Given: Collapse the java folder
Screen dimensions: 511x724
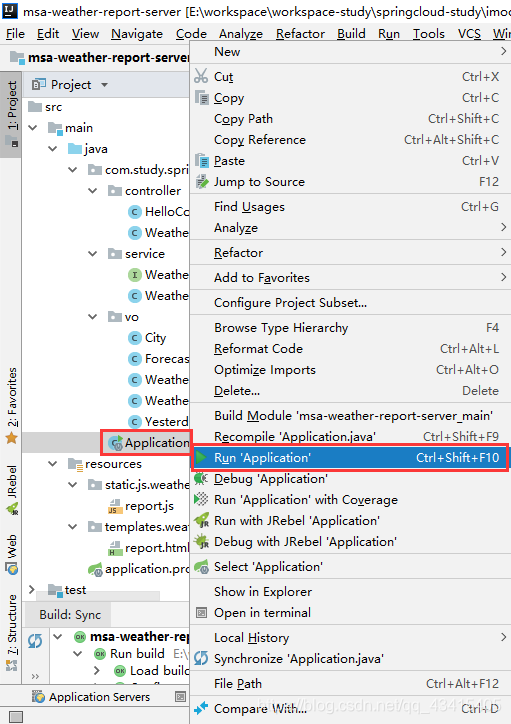Looking at the screenshot, I should (x=53, y=149).
